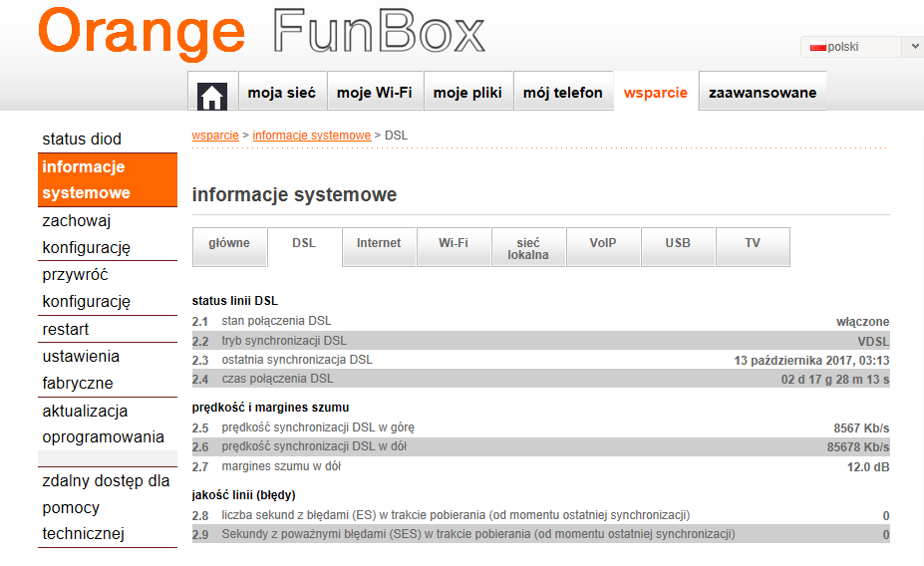Switch to the VoIP tab
This screenshot has height=566, width=924.
click(x=603, y=247)
